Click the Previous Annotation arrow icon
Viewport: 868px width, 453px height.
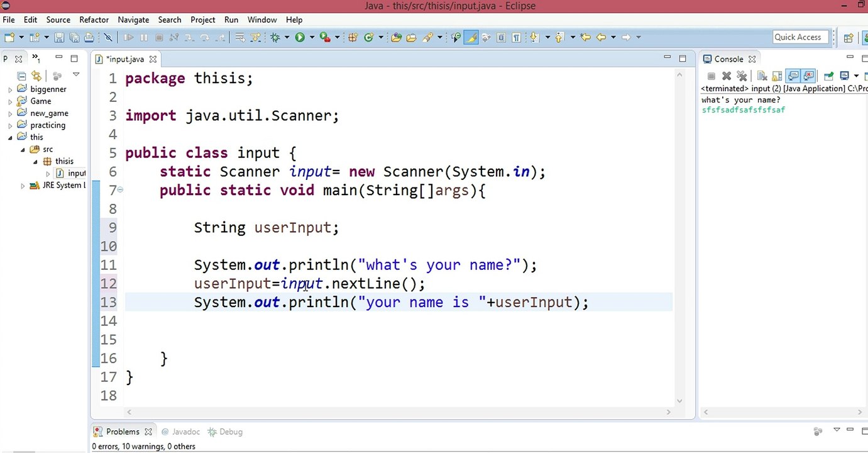tap(559, 37)
